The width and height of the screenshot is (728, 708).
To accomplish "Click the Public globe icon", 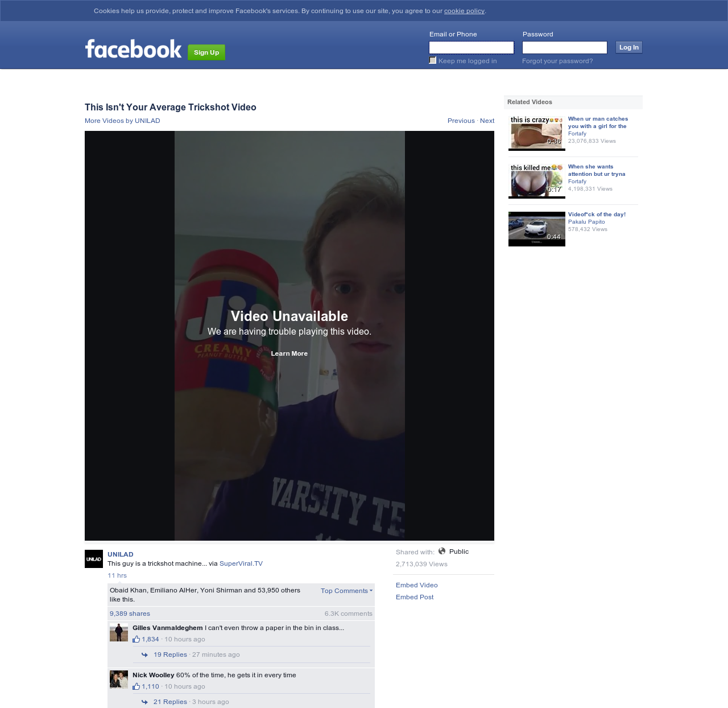I will [x=442, y=551].
